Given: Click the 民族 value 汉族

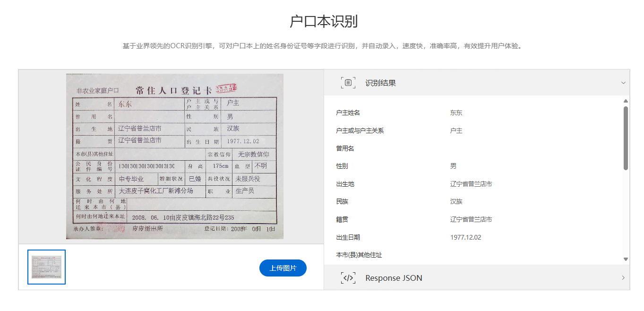Looking at the screenshot, I should pos(456,202).
